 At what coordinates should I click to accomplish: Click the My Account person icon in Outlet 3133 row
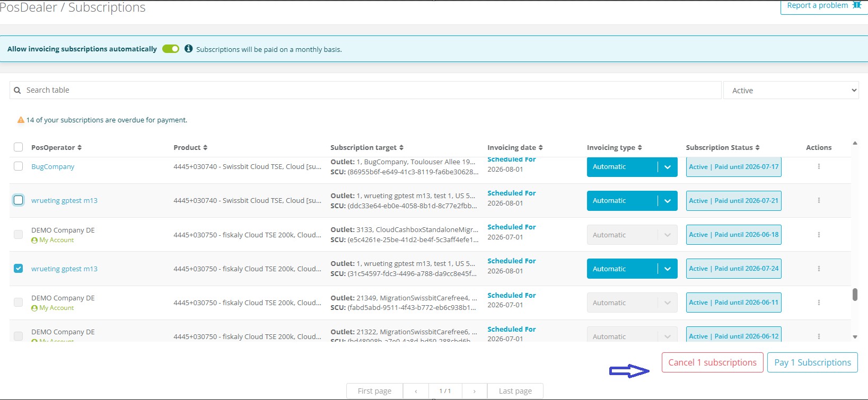click(34, 241)
